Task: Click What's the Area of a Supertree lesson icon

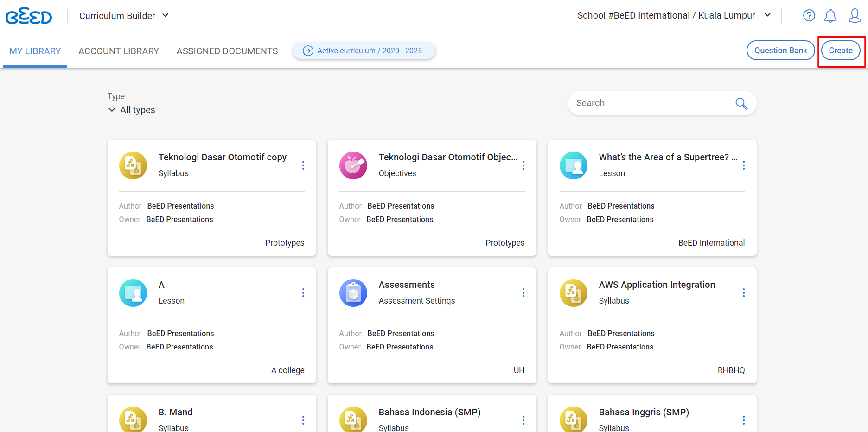Action: [x=574, y=165]
